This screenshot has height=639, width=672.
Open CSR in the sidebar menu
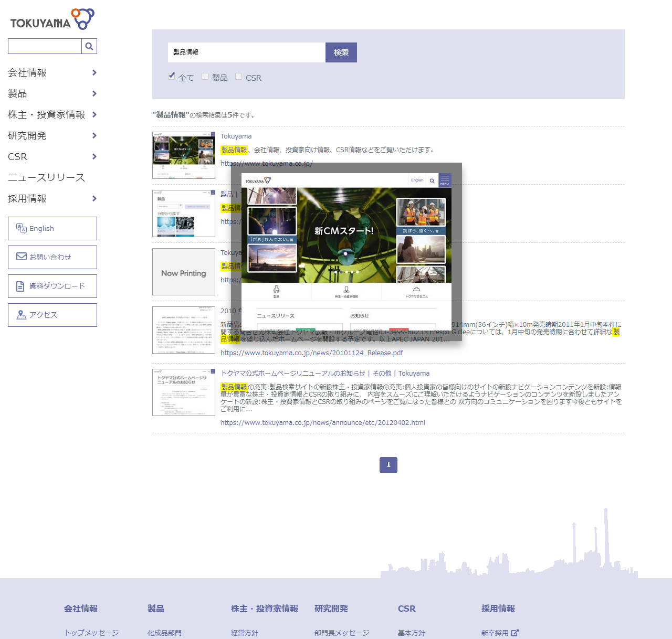pos(17,156)
